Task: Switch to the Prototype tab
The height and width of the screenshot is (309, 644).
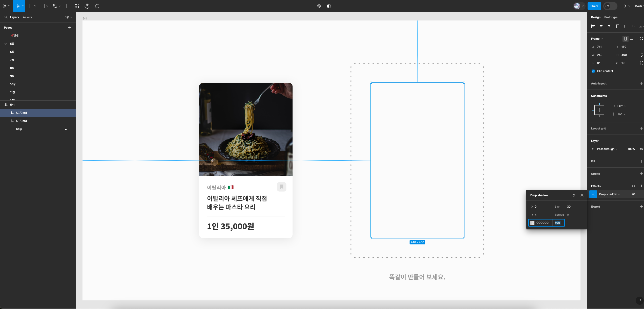Action: tap(611, 17)
